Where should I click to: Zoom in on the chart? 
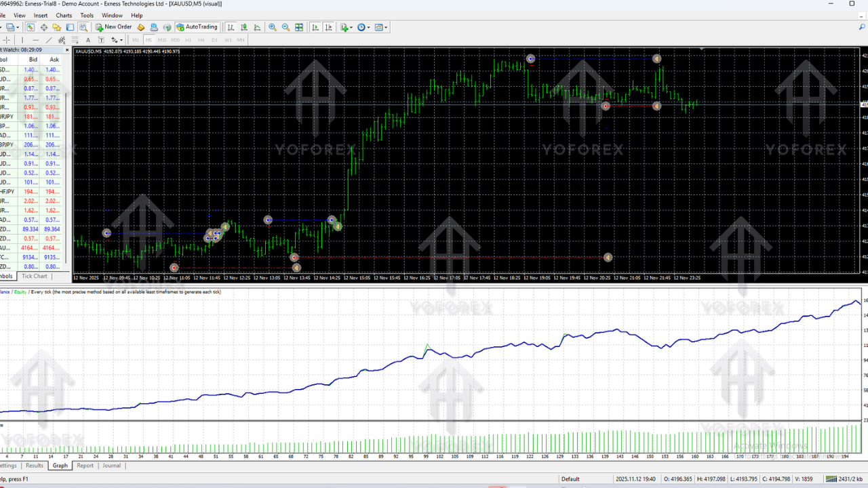tap(273, 27)
